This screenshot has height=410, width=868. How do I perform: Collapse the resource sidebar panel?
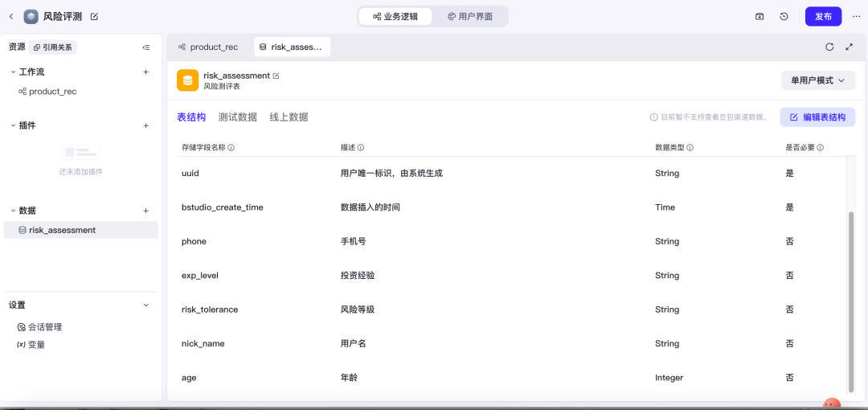[146, 47]
